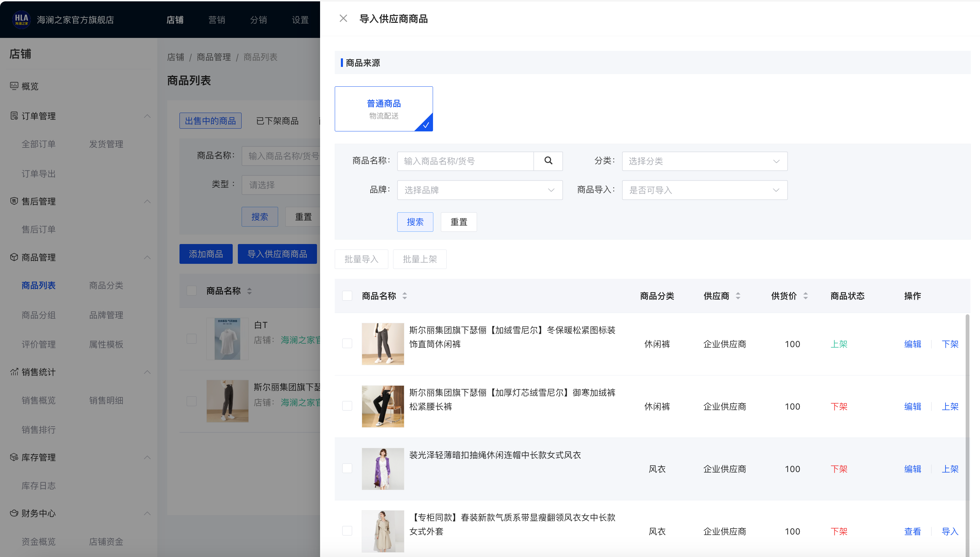
Task: Click 导入 on the 女式外套 product row
Action: [951, 531]
